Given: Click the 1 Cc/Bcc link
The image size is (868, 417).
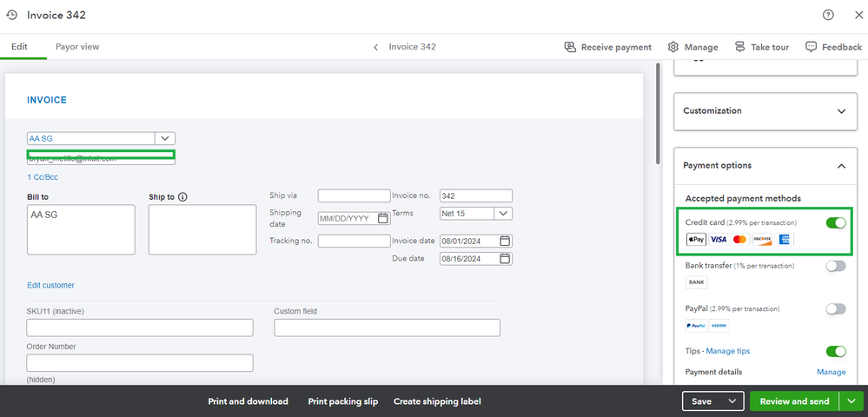Looking at the screenshot, I should pos(43,178).
